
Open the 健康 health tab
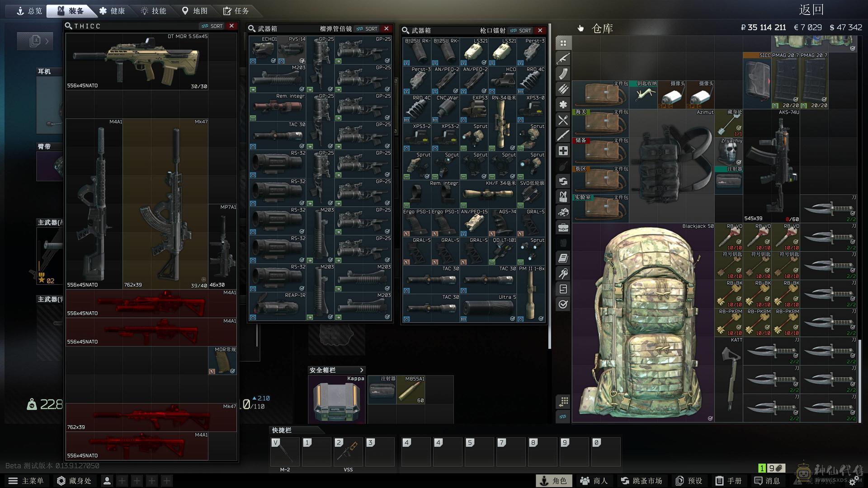pos(112,11)
